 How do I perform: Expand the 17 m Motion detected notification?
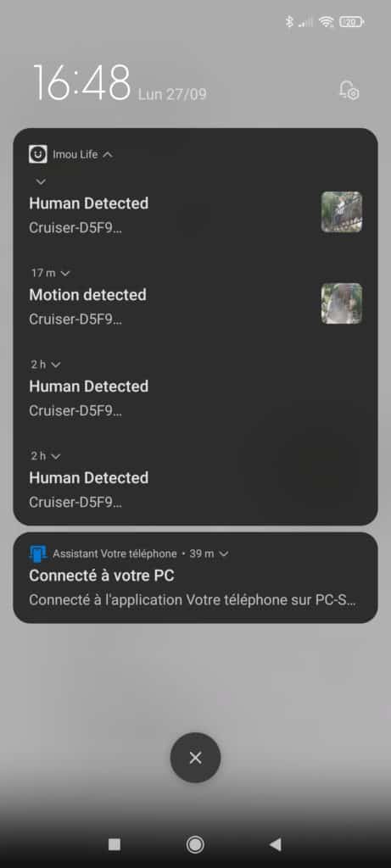point(65,273)
